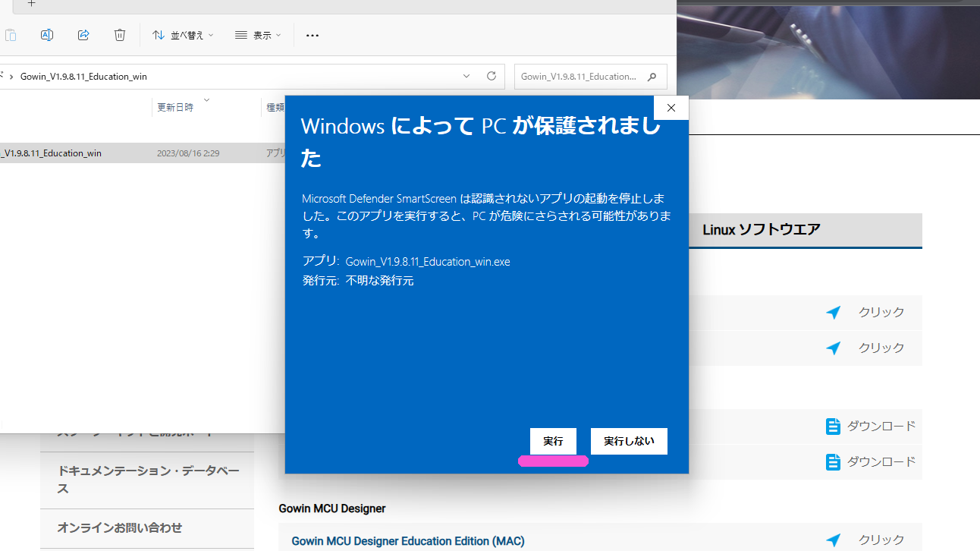Click the share icon in Explorer toolbar
The width and height of the screenshot is (980, 551).
83,35
